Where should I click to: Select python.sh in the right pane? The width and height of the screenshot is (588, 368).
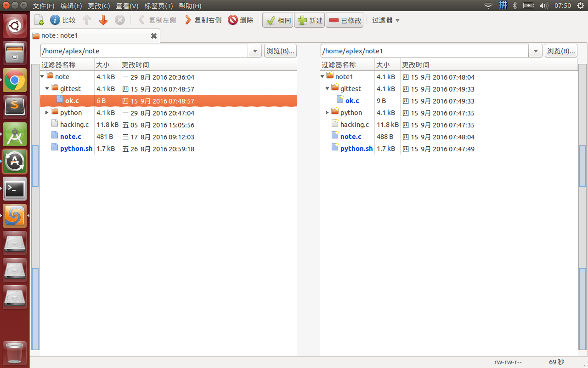(x=356, y=149)
